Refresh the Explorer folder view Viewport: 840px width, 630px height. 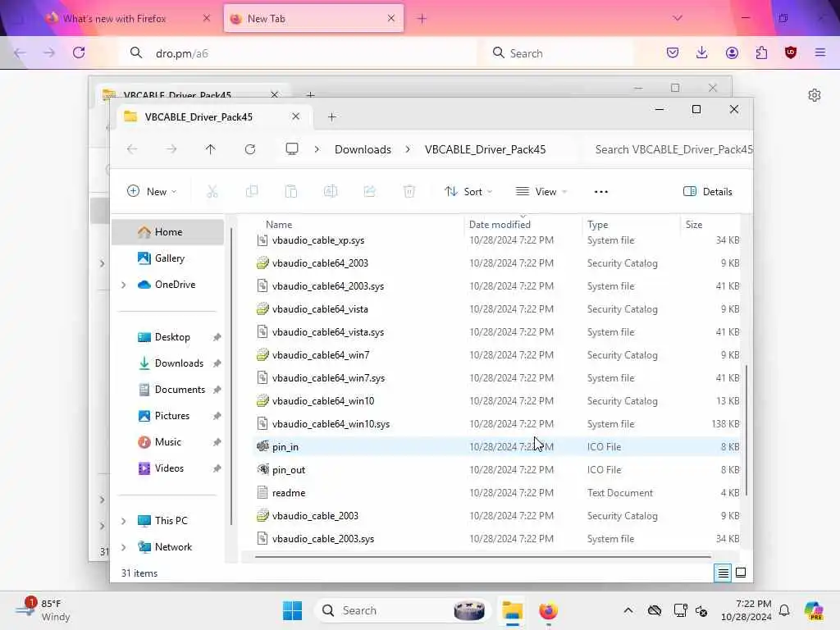[x=250, y=149]
